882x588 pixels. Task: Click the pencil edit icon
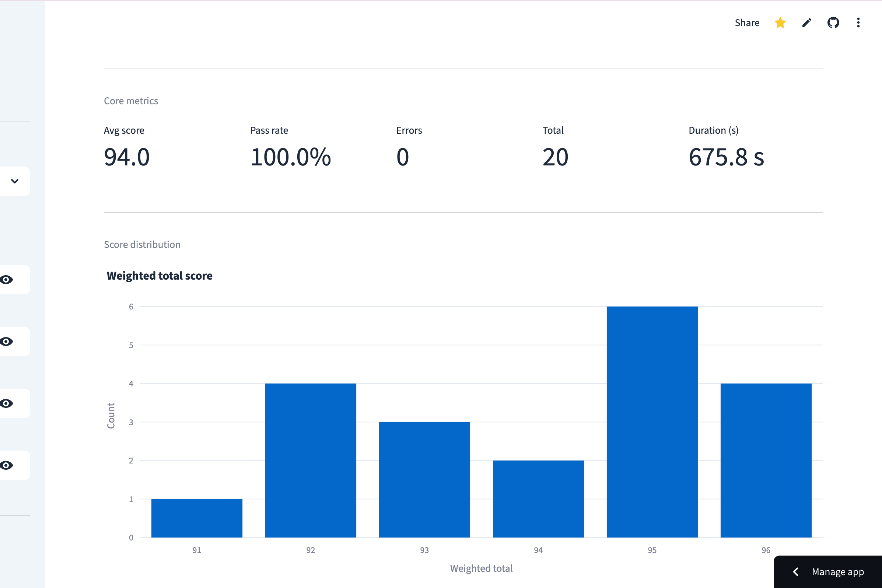[x=806, y=23]
